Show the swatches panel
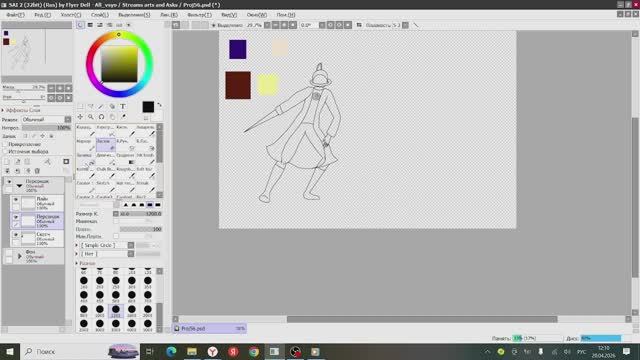640x360 pixels. pos(119,25)
